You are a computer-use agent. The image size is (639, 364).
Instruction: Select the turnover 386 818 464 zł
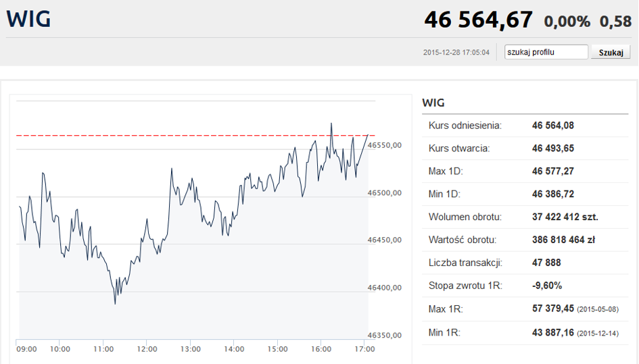(x=563, y=240)
